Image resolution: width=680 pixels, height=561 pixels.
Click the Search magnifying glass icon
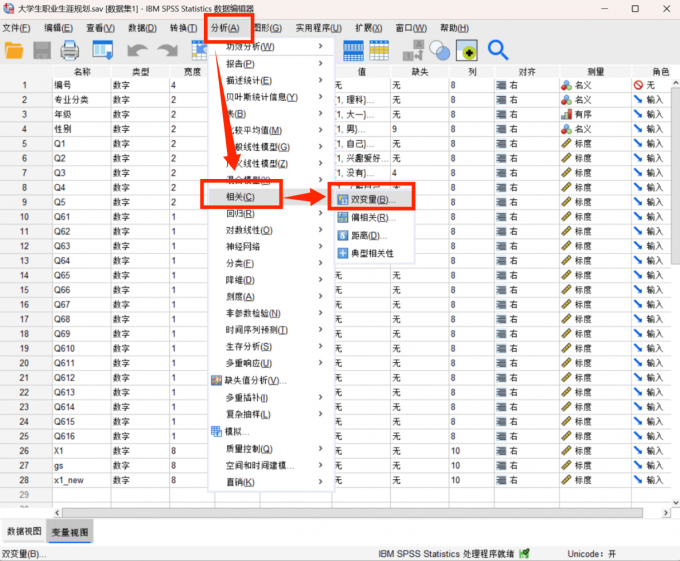498,50
